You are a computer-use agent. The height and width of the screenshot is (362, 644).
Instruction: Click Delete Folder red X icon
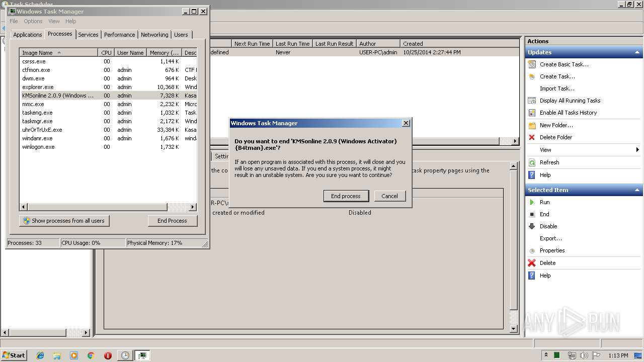click(x=532, y=137)
